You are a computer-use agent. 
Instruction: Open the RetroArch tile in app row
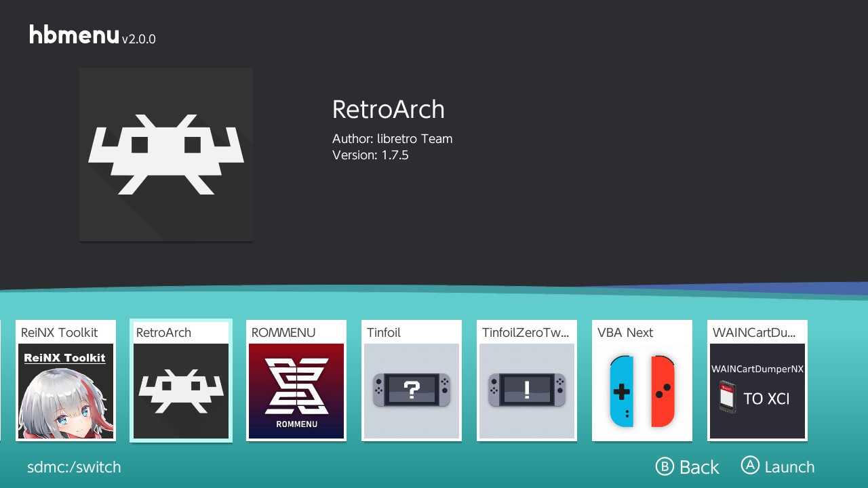click(x=181, y=380)
